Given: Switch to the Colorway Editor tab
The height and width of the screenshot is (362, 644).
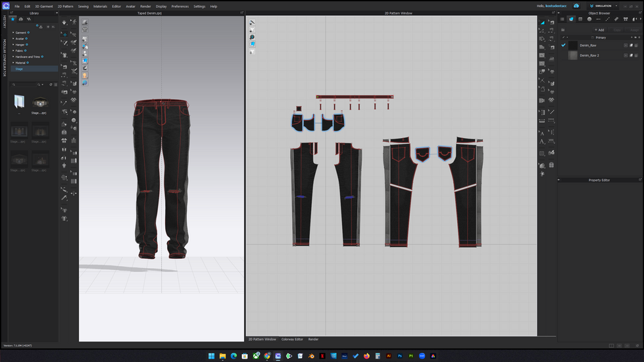Looking at the screenshot, I should point(292,340).
